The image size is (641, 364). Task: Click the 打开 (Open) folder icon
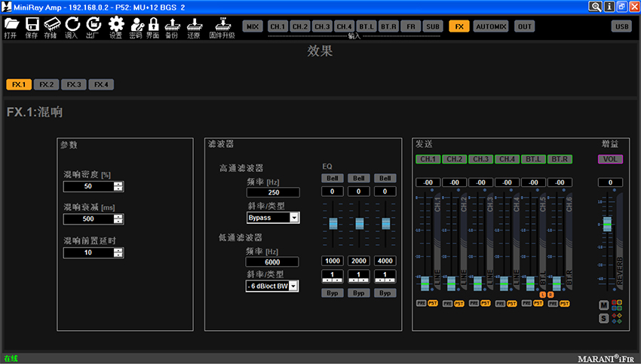[x=10, y=25]
